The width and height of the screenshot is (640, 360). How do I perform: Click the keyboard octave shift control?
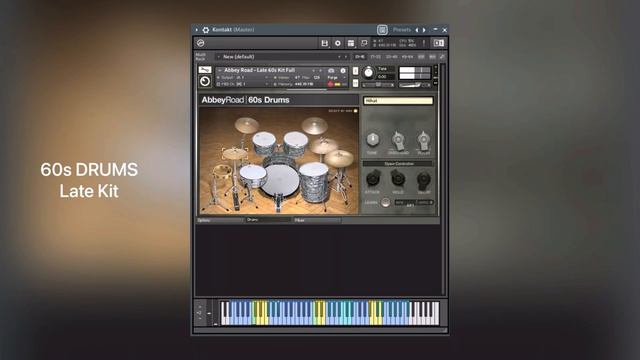coord(200,313)
